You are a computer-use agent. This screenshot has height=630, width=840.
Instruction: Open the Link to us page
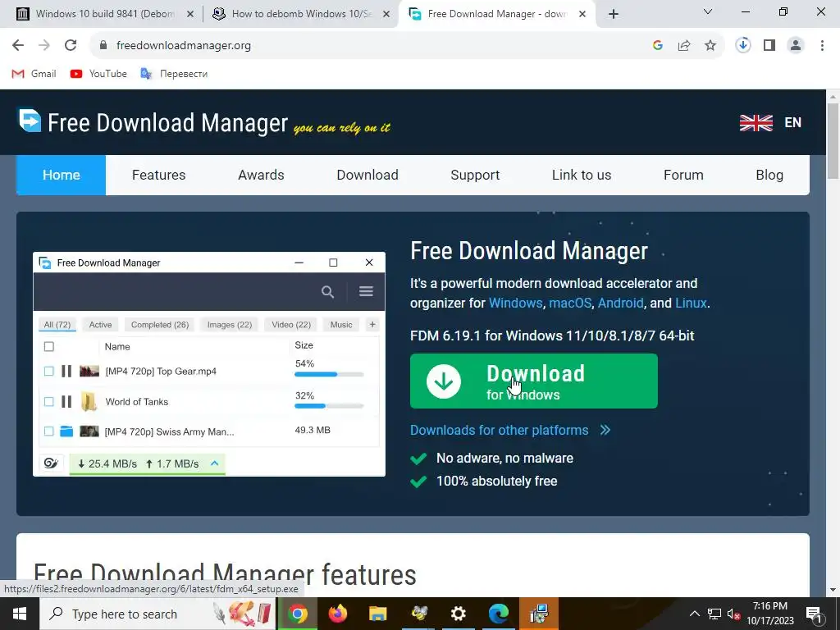pyautogui.click(x=582, y=176)
